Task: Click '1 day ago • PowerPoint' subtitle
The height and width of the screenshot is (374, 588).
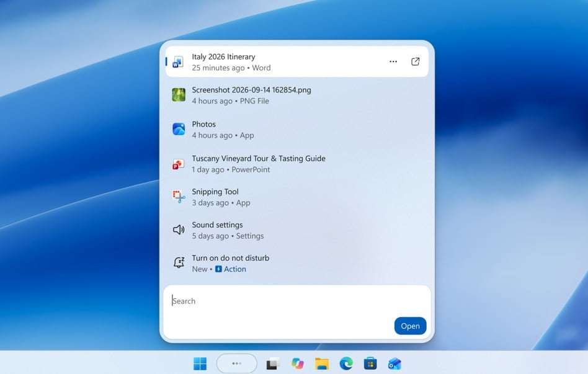Action: 231,169
